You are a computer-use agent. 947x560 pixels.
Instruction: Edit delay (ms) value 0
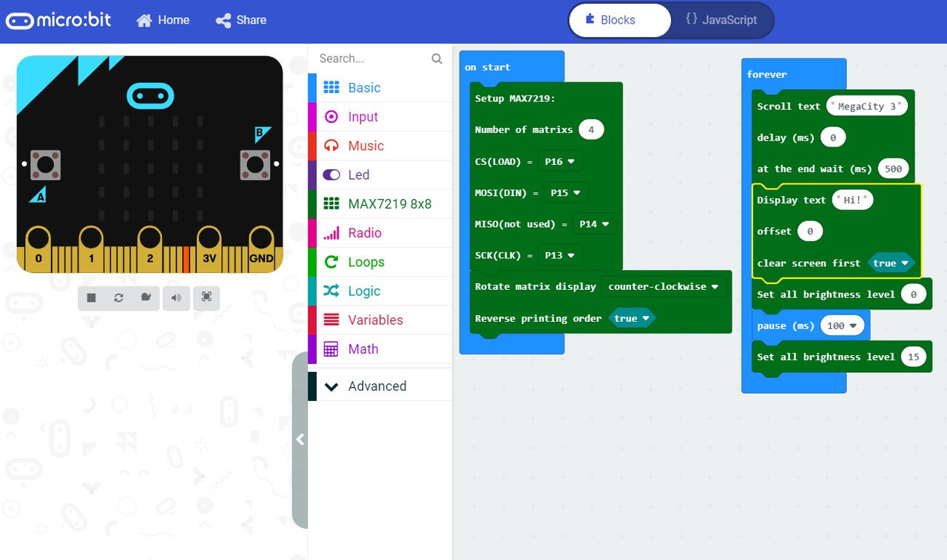(x=833, y=138)
